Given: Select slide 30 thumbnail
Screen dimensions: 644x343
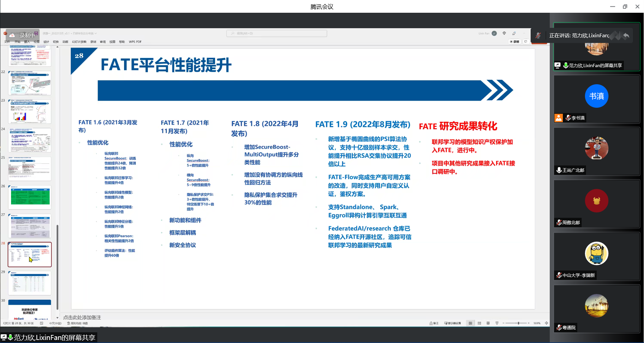Looking at the screenshot, I should tap(30, 310).
